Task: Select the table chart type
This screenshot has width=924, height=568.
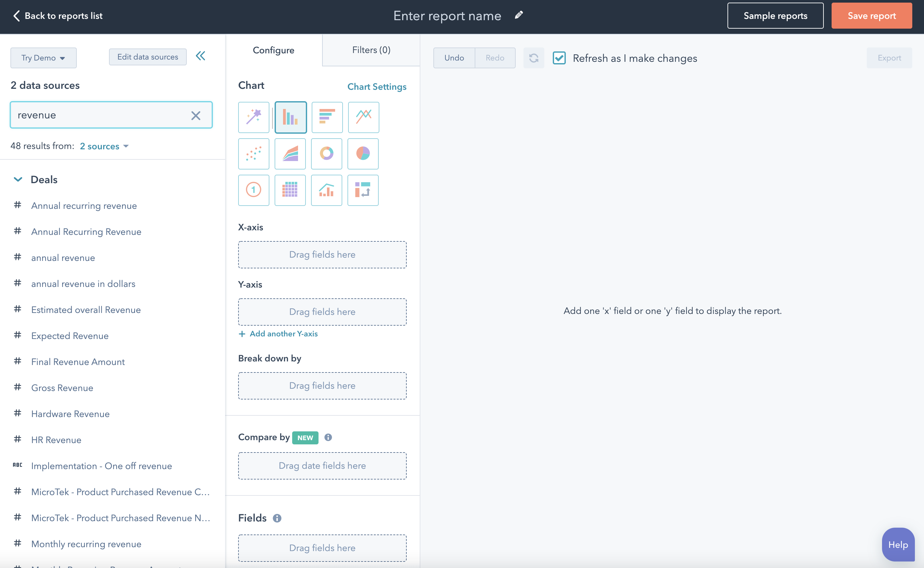Action: point(290,190)
